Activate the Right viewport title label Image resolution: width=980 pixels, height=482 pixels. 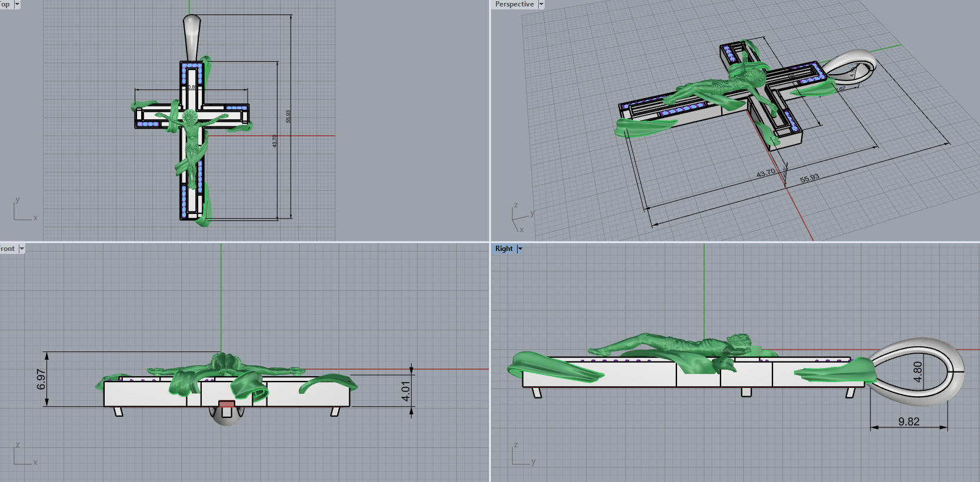[504, 249]
